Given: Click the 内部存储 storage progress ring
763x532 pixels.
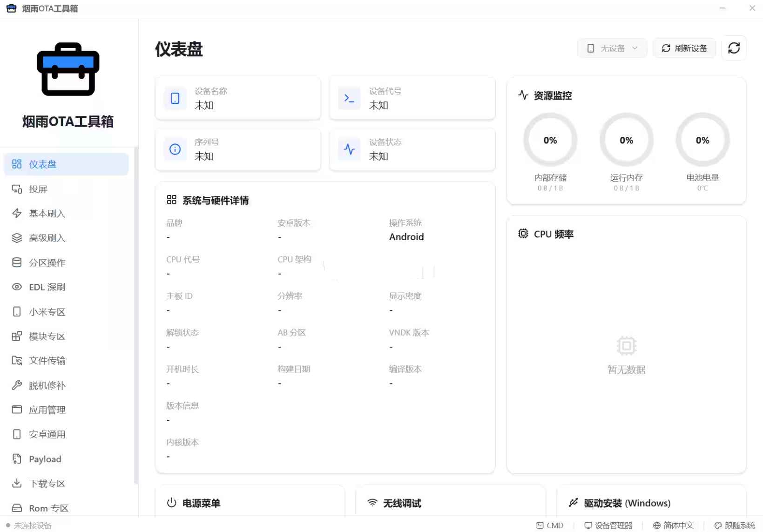Looking at the screenshot, I should pos(550,140).
